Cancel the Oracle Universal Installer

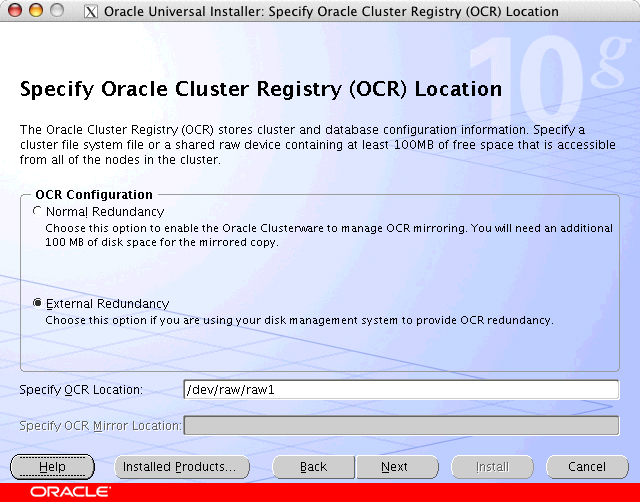click(x=587, y=467)
